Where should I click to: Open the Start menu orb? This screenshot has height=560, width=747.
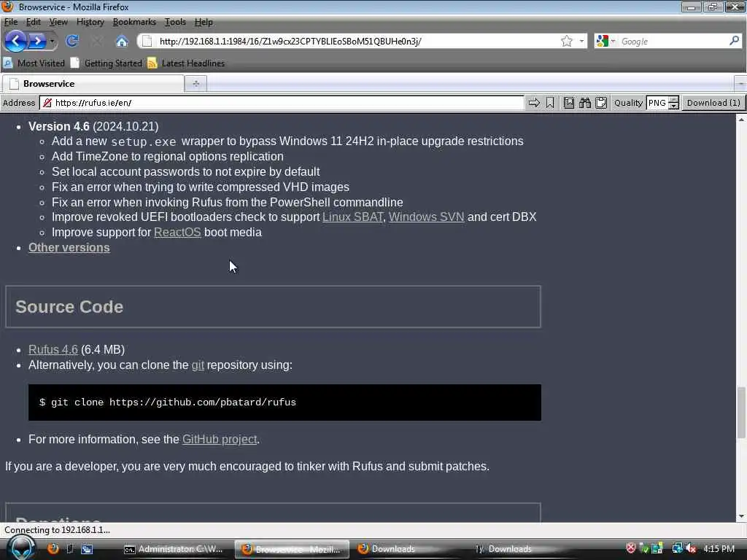21,548
